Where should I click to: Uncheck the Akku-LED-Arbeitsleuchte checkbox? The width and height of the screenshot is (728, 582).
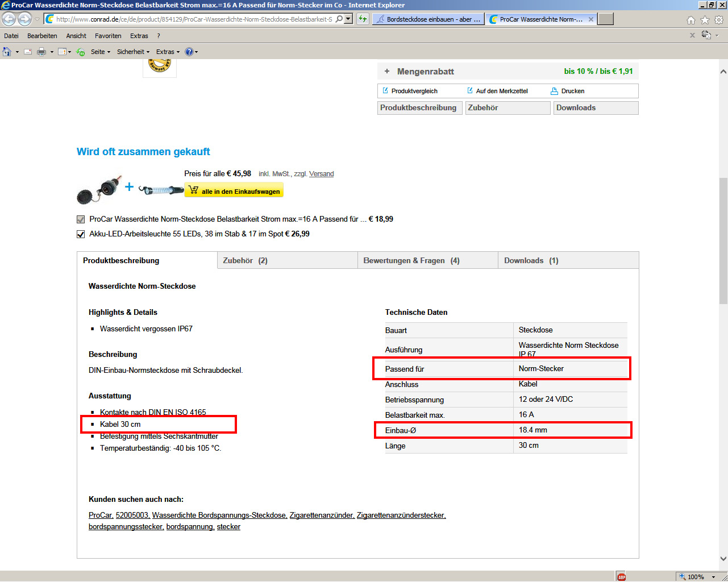point(81,234)
